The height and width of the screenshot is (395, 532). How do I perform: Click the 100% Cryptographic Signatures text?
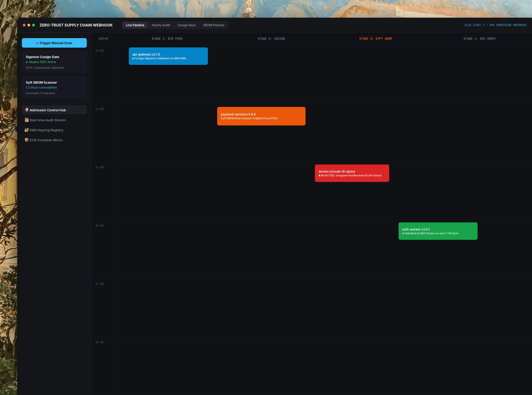coord(45,68)
